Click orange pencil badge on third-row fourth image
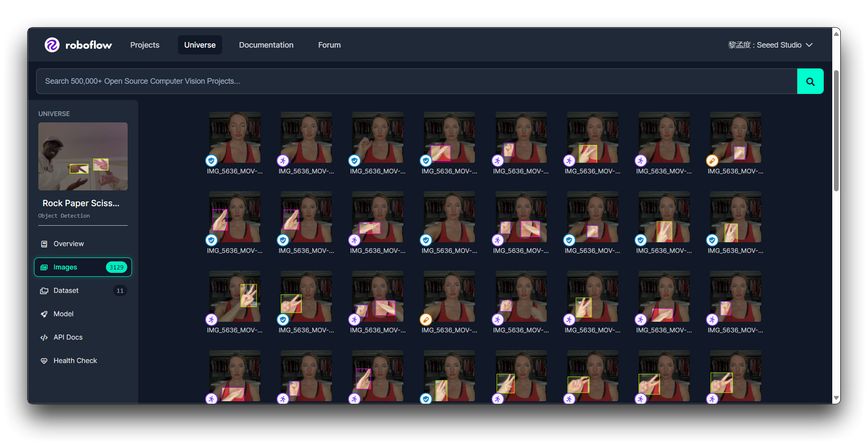Image resolution: width=868 pixels, height=445 pixels. 426,320
